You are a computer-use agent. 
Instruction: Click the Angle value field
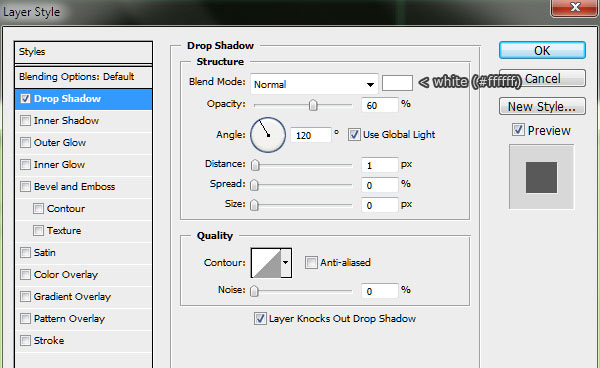(x=310, y=135)
